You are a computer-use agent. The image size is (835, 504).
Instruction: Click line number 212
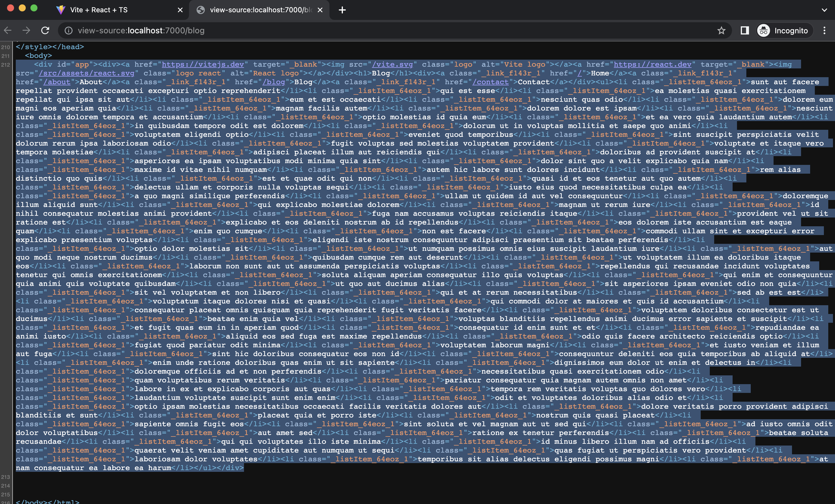pos(6,65)
